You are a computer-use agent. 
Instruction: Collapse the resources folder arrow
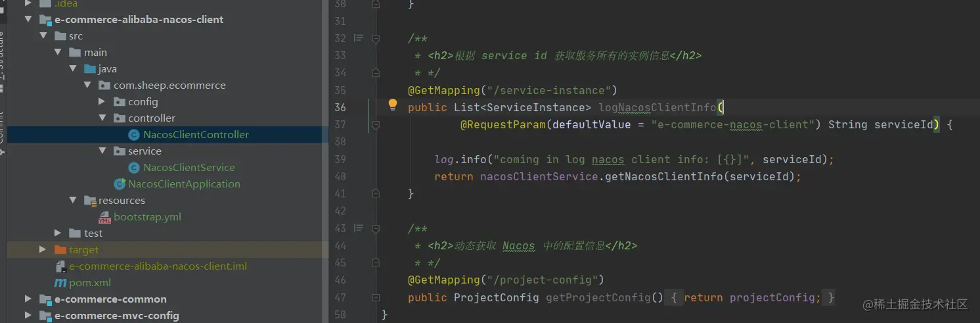[73, 201]
